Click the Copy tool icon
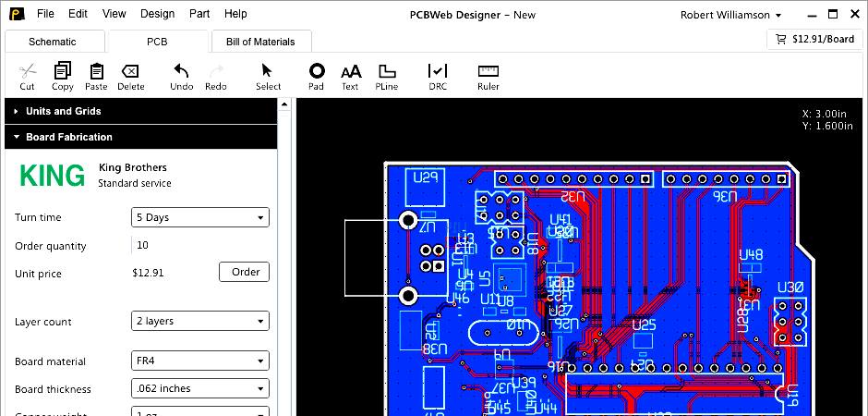The image size is (868, 416). (63, 71)
